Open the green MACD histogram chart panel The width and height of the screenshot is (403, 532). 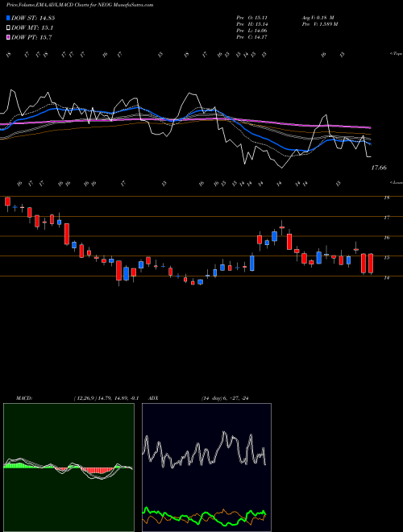coord(69,468)
